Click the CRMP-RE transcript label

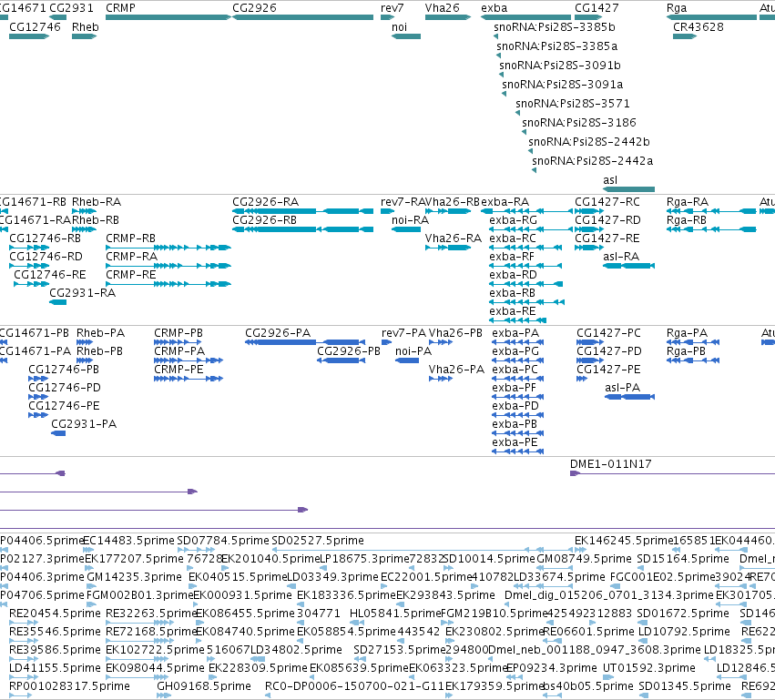tap(130, 275)
